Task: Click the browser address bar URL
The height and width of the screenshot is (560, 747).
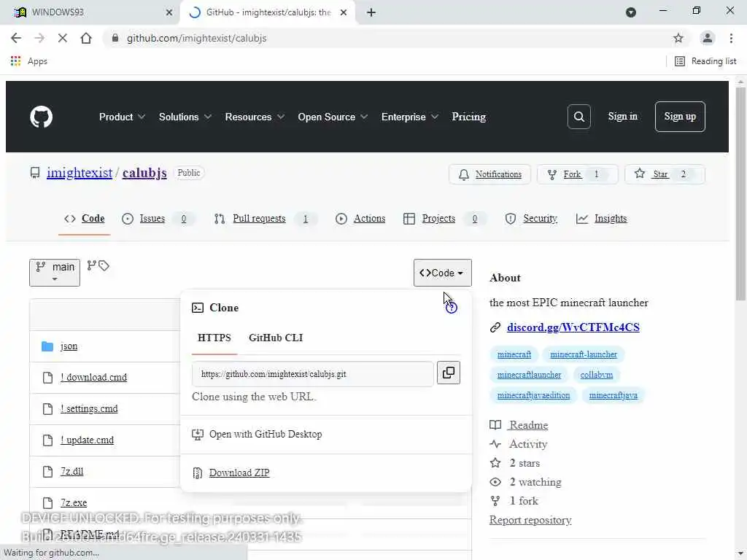Action: 196,38
